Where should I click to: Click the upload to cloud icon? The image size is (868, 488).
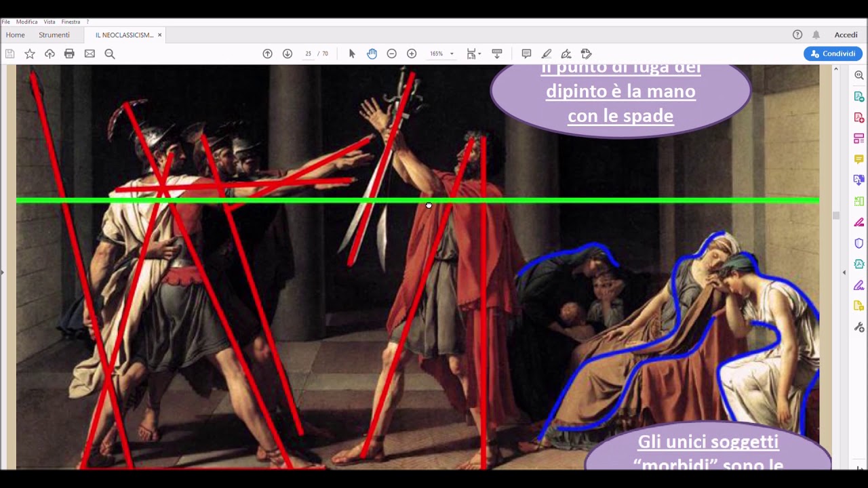tap(50, 54)
